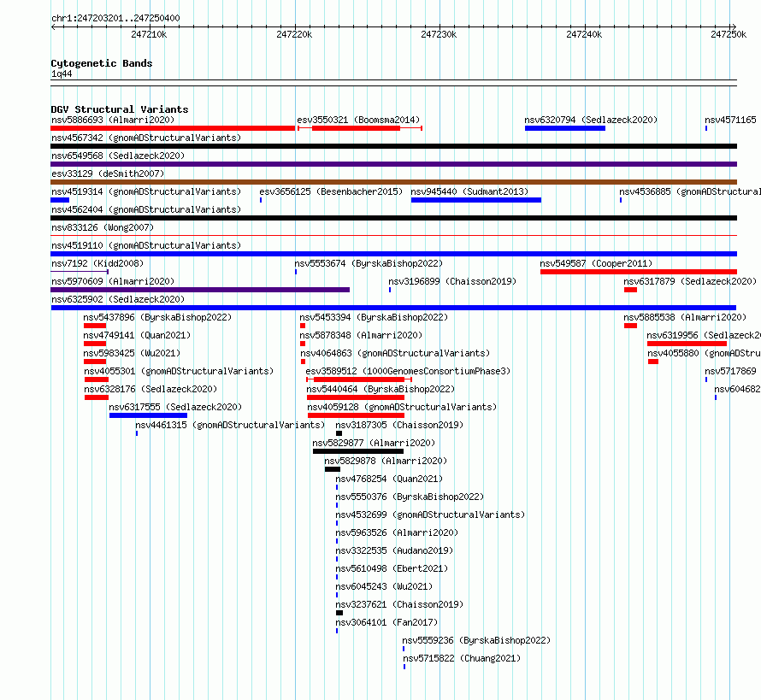Open nsv3196899 (Chaisson2019) label

(452, 281)
